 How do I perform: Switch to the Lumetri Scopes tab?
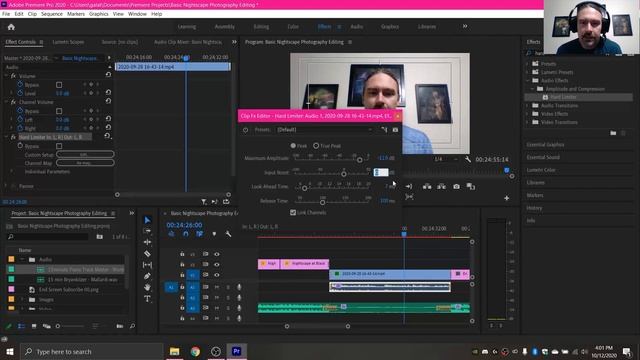point(68,42)
